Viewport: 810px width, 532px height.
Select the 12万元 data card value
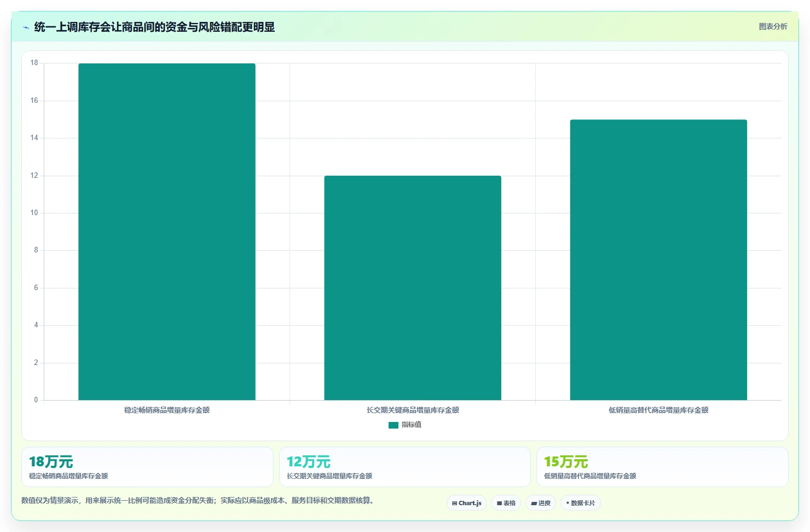[309, 462]
